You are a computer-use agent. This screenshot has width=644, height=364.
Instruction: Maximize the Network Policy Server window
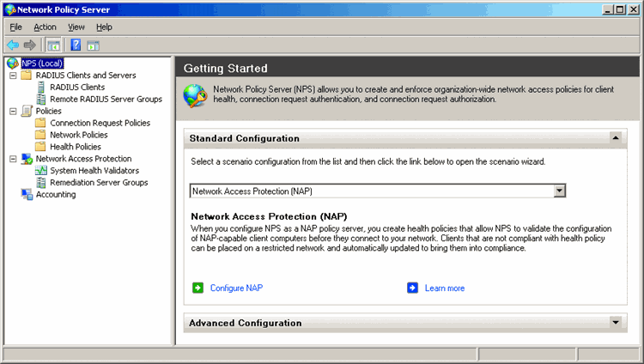coord(620,9)
